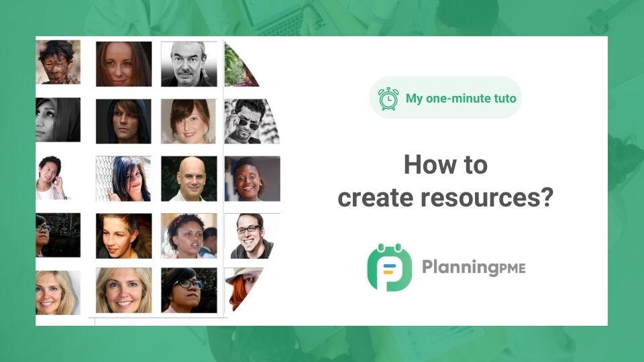The height and width of the screenshot is (362, 644).
Task: Click the PlanningPME green logo icon
Action: (x=389, y=267)
